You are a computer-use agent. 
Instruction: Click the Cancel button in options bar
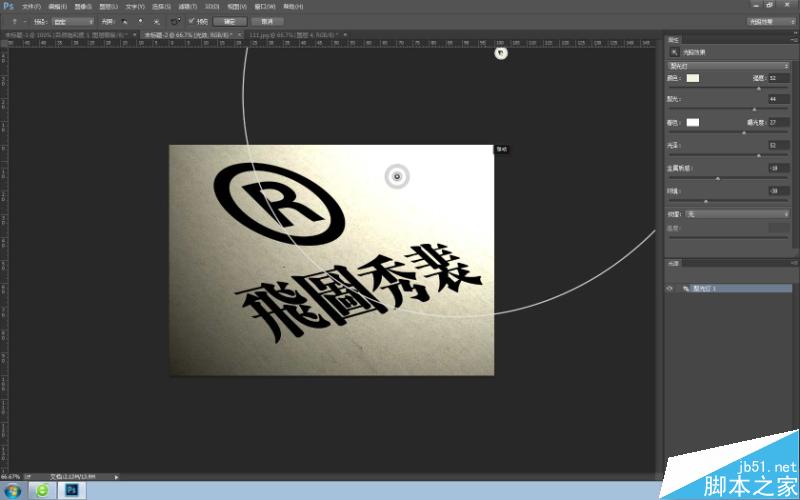[x=267, y=21]
